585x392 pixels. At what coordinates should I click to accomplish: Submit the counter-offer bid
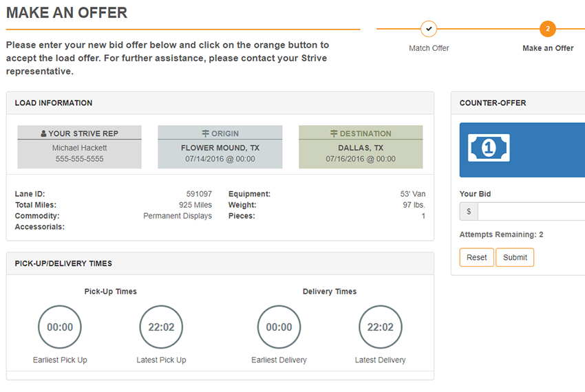pyautogui.click(x=515, y=257)
